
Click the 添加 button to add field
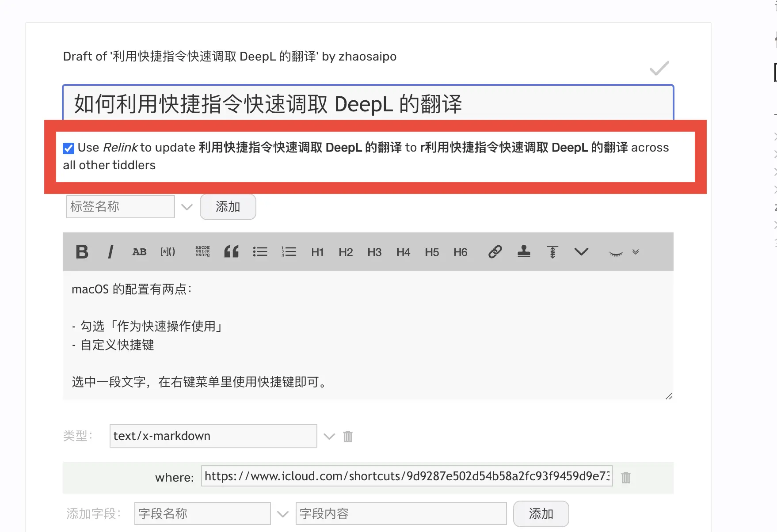(x=541, y=513)
